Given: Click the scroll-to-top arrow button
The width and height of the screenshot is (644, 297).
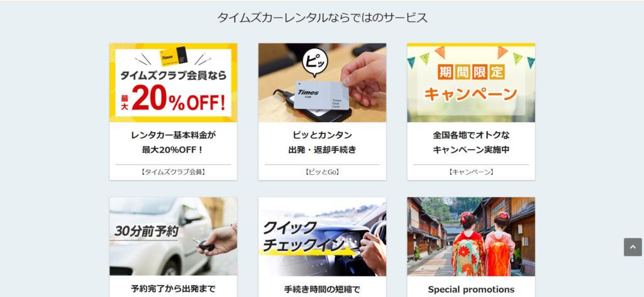Looking at the screenshot, I should point(633,247).
